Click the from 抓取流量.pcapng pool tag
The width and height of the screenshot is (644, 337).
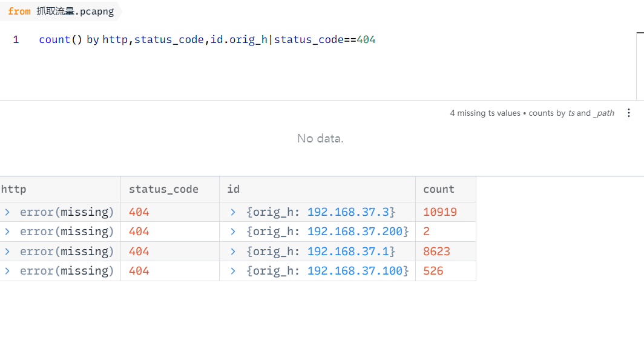pos(61,12)
